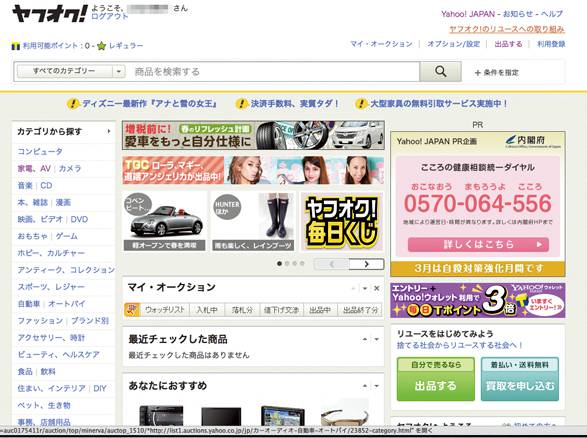The image size is (587, 438).
Task: Collapse 最近チェックした商品 with up arrow
Action: 365,339
